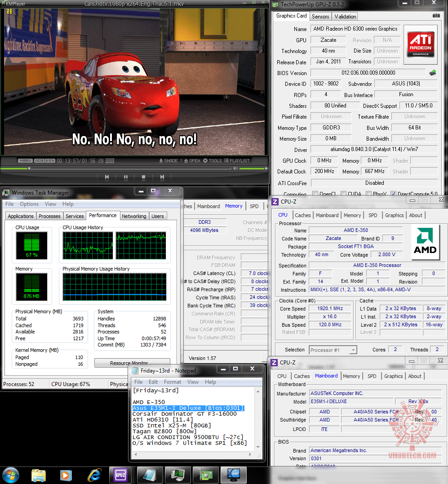
Task: Open the TOOLS panel in KMPlayer
Action: pos(212,161)
